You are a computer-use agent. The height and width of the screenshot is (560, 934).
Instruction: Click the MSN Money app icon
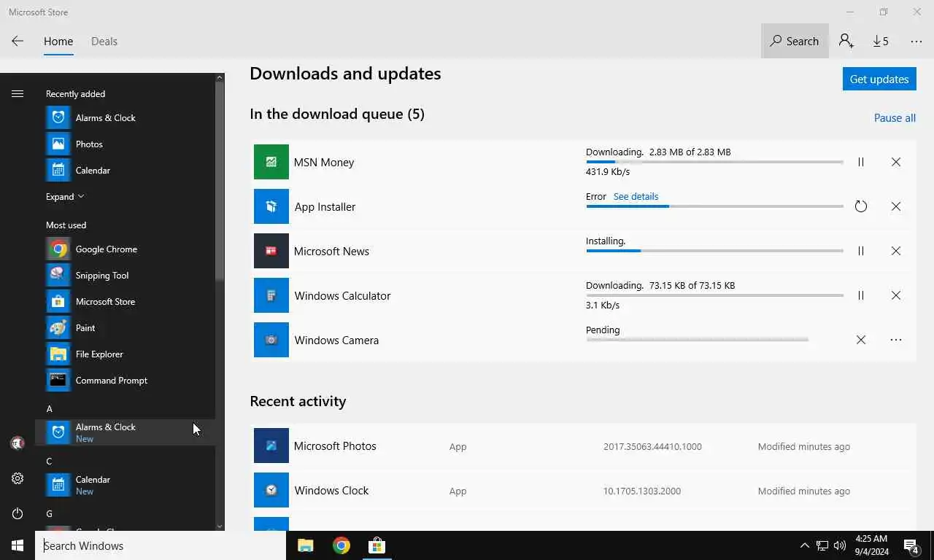[x=271, y=162]
